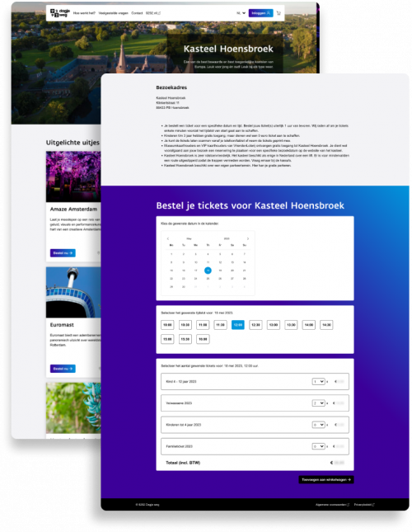Click the 'Totaal (incl. BTW)' label
Viewport: 412px width, 532px height.
(x=183, y=463)
